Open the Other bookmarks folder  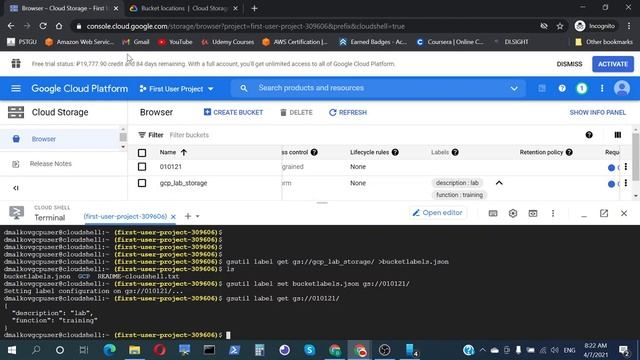[x=604, y=42]
